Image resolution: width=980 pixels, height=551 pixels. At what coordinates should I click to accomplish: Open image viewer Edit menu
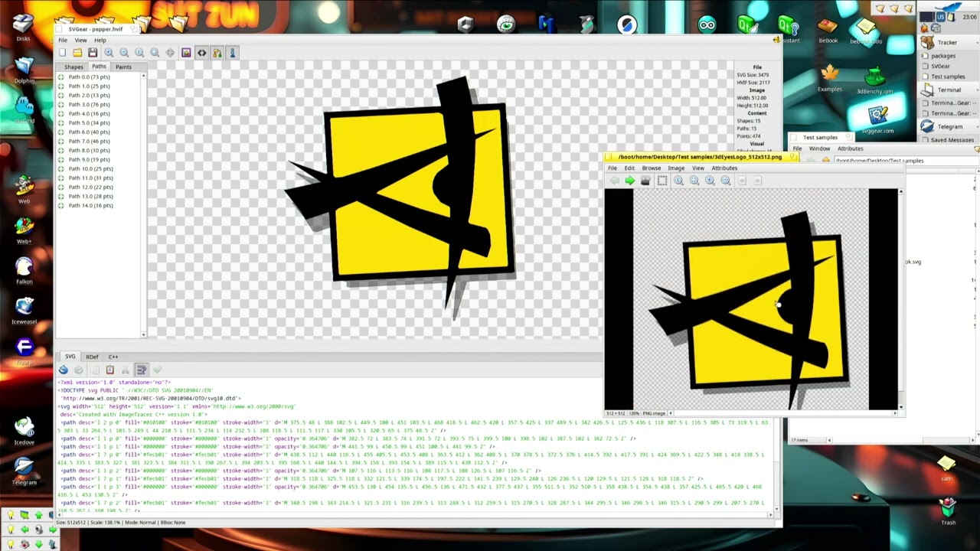[x=629, y=168]
